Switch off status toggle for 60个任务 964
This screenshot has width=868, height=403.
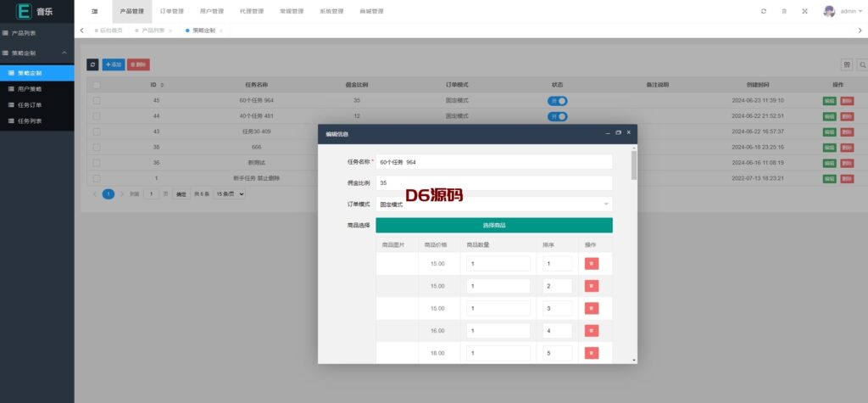(558, 101)
